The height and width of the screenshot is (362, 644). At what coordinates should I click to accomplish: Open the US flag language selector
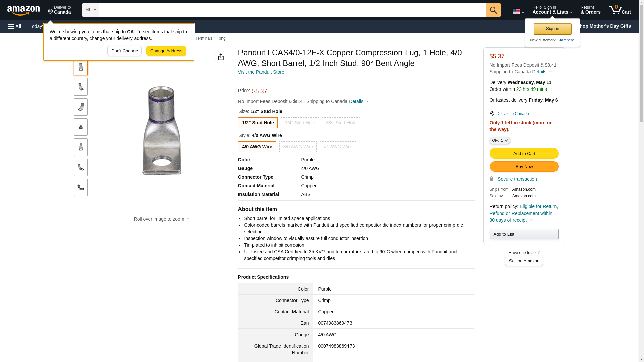pyautogui.click(x=518, y=11)
